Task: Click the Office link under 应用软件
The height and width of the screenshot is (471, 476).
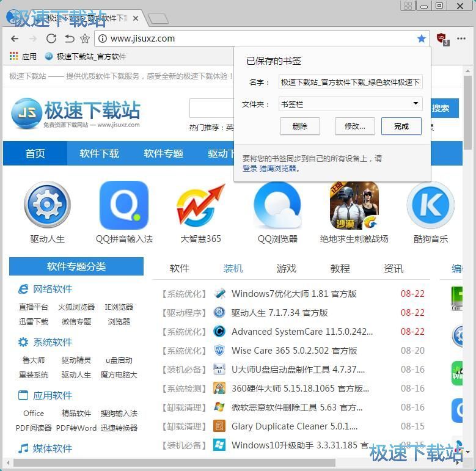Action: pos(34,413)
